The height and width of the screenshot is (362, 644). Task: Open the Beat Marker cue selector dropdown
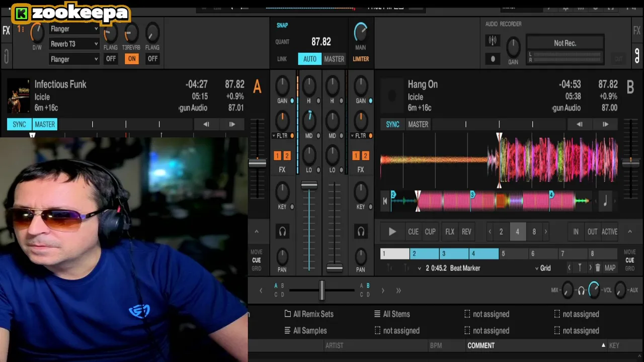[x=420, y=268]
